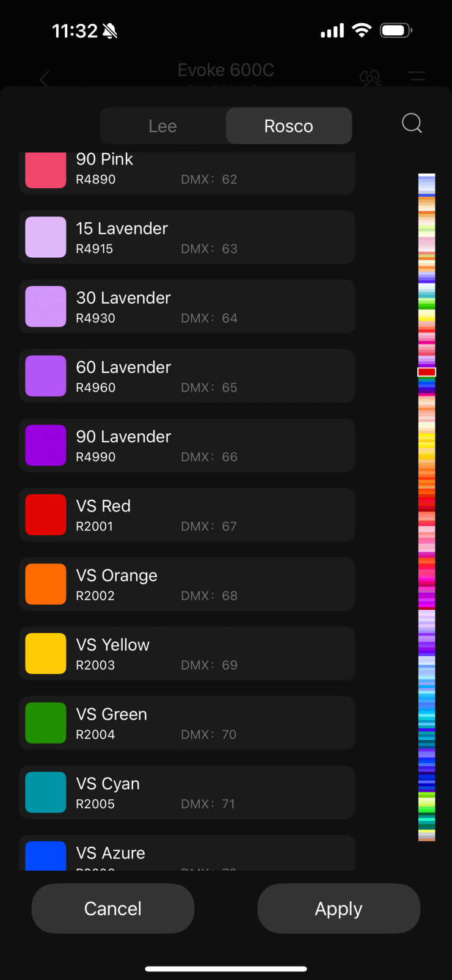Tap the search magnifier icon
Image resolution: width=452 pixels, height=980 pixels.
[412, 123]
